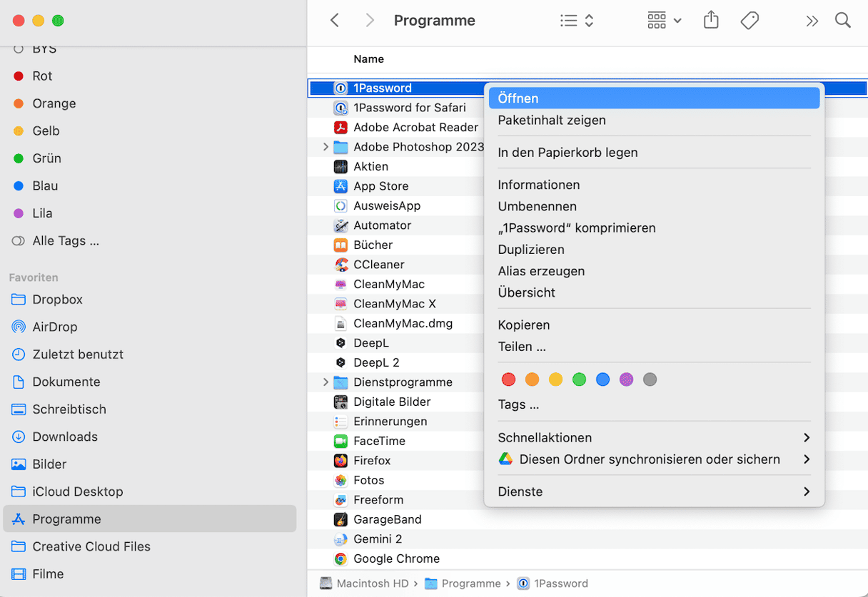Image resolution: width=868 pixels, height=597 pixels.
Task: Open the Finder search magnifier
Action: pyautogui.click(x=843, y=21)
